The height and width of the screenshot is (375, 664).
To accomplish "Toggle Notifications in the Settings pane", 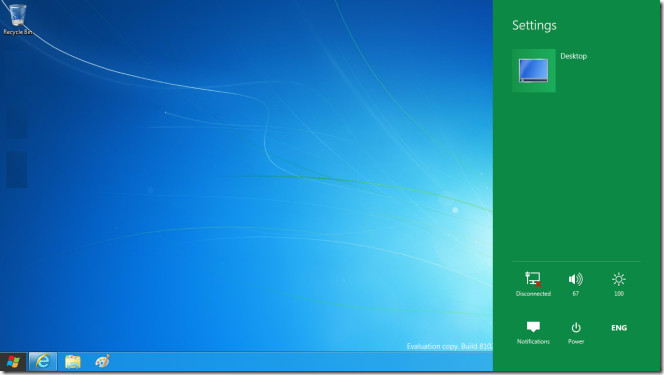I will pos(533,332).
